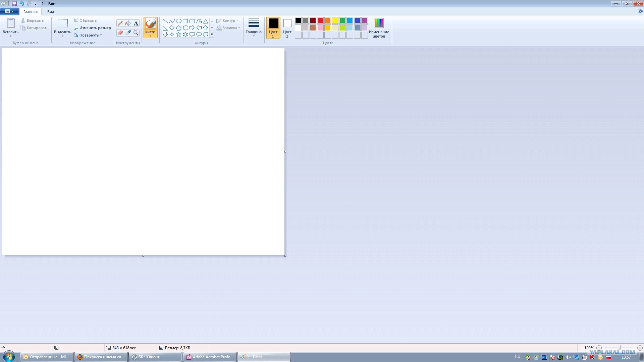
Task: Select the Eraser tool
Action: tap(120, 33)
